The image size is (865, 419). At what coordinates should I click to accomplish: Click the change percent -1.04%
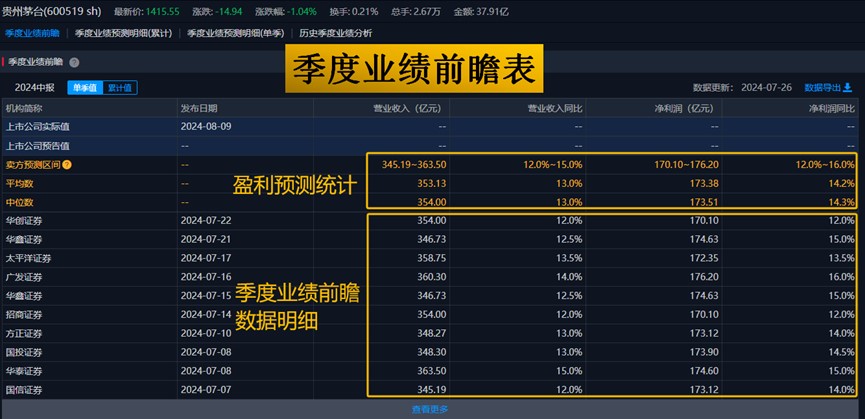coord(301,11)
